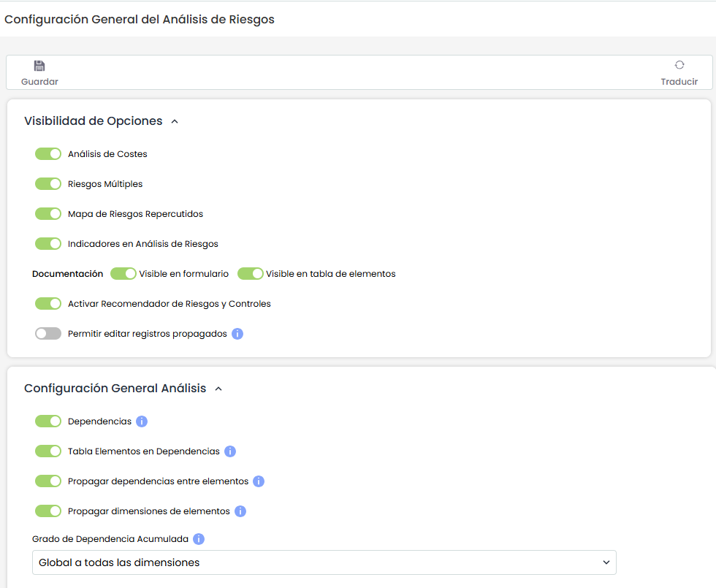Collapse the Visibilidad de Opciones section
Viewport: 716px width, 588px height.
(175, 121)
